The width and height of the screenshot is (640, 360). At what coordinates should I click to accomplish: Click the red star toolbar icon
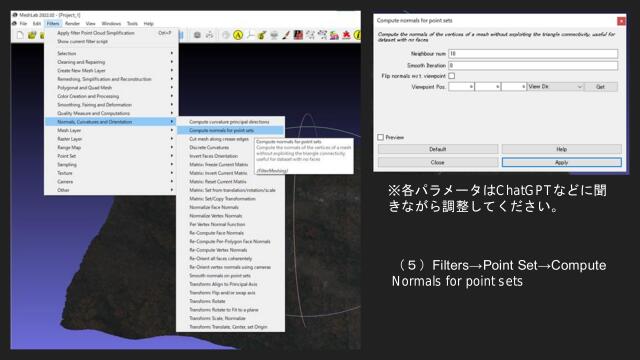tap(346, 35)
